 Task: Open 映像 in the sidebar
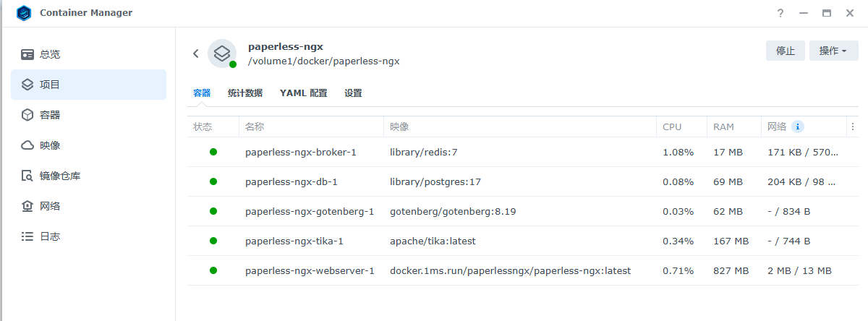coord(88,145)
